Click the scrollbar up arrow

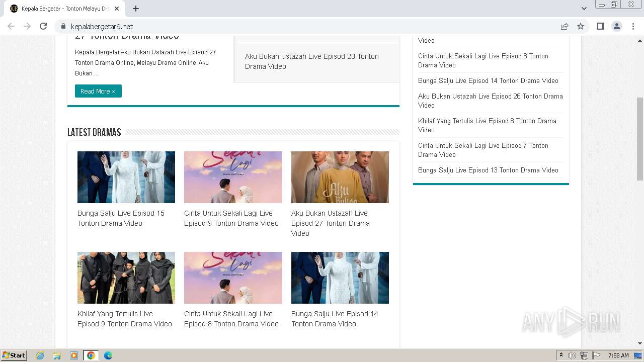click(639, 40)
